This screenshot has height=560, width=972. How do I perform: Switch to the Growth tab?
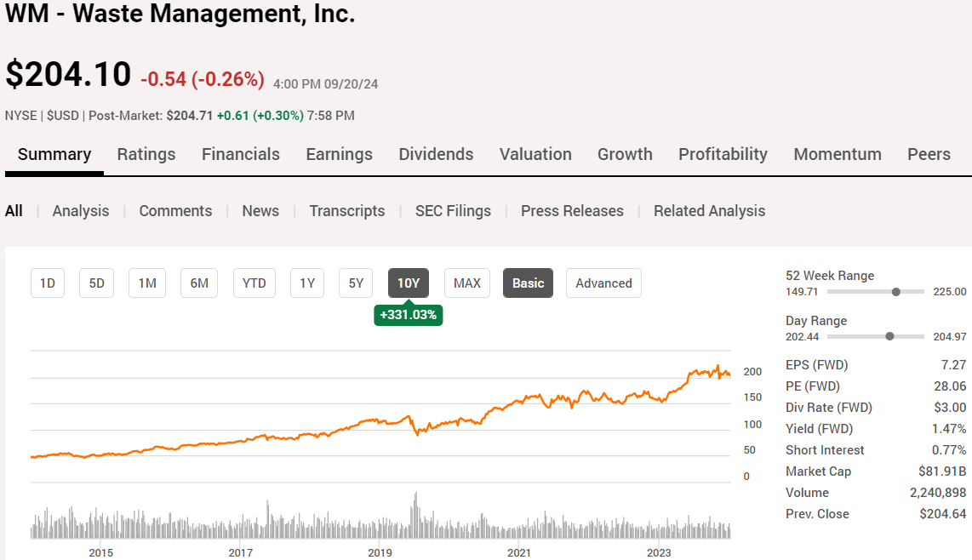625,154
